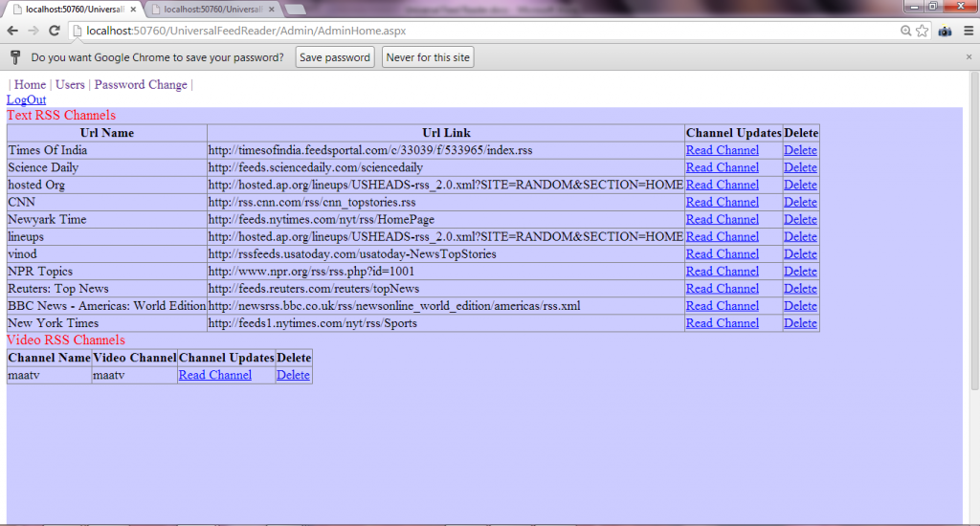Delete the Newyark Time channel
The image size is (980, 526).
click(x=801, y=219)
